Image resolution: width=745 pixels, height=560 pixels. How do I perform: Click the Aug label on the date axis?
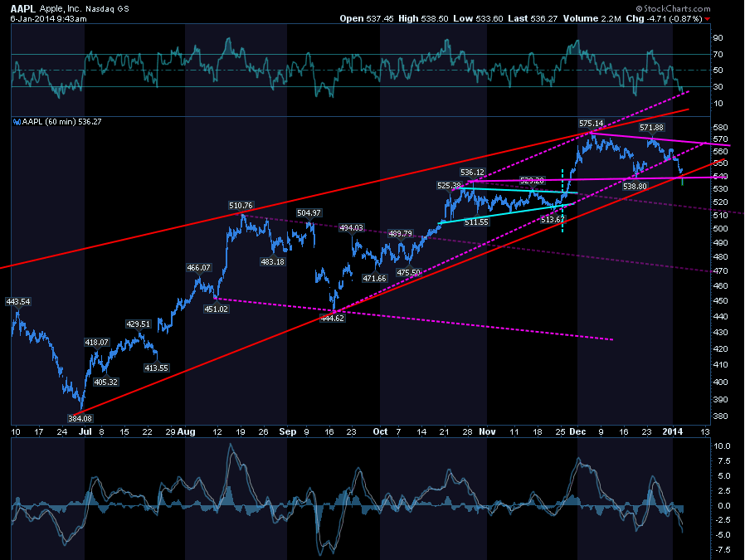[186, 431]
